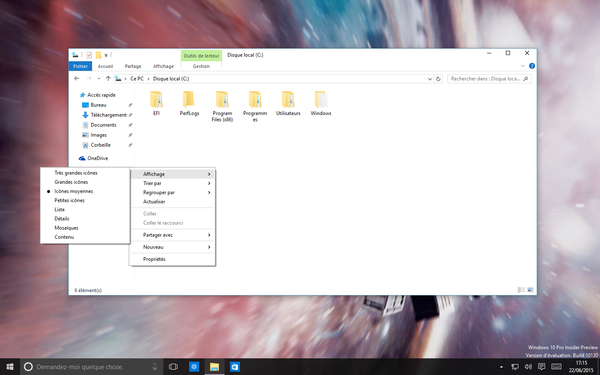The height and width of the screenshot is (375, 600).
Task: Click the Cortana microphone icon
Action: pos(155,367)
